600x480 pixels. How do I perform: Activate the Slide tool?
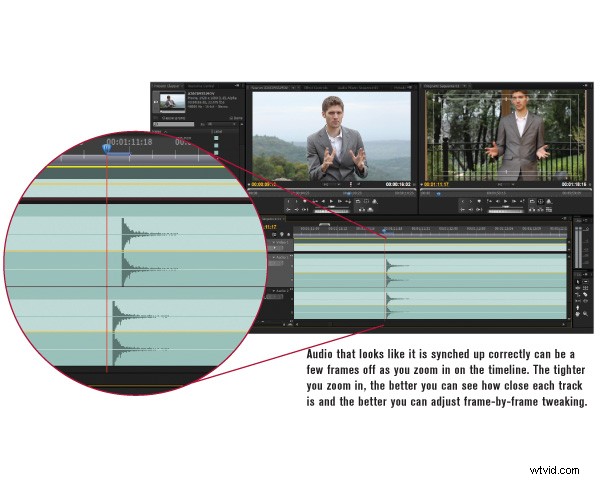click(x=585, y=301)
